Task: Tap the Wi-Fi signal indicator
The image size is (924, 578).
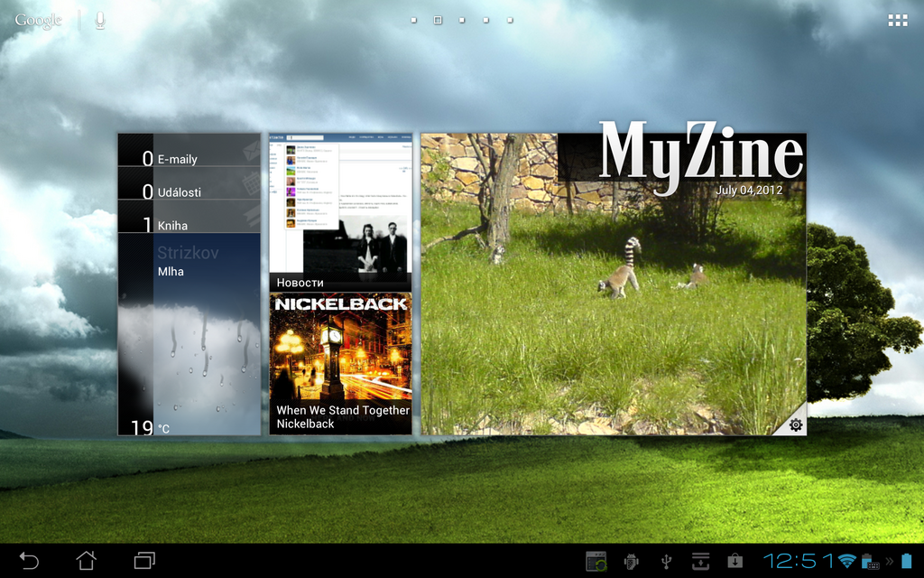Action: [x=846, y=561]
